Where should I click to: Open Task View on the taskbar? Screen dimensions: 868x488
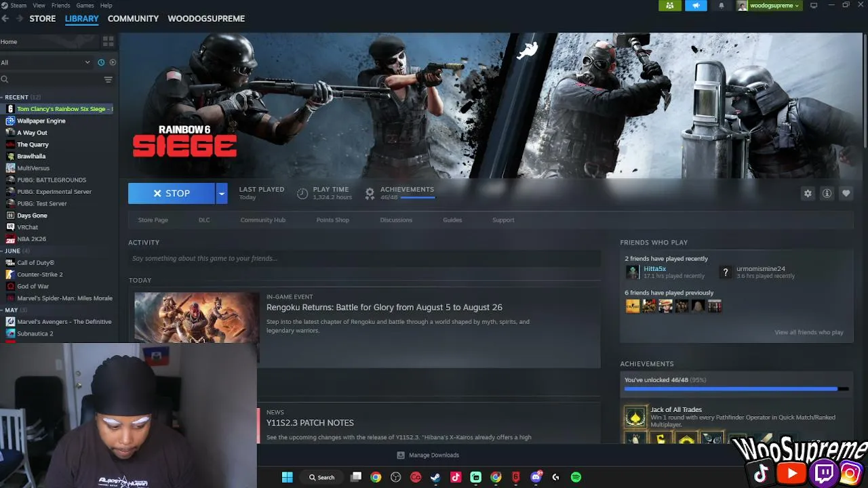pyautogui.click(x=356, y=477)
